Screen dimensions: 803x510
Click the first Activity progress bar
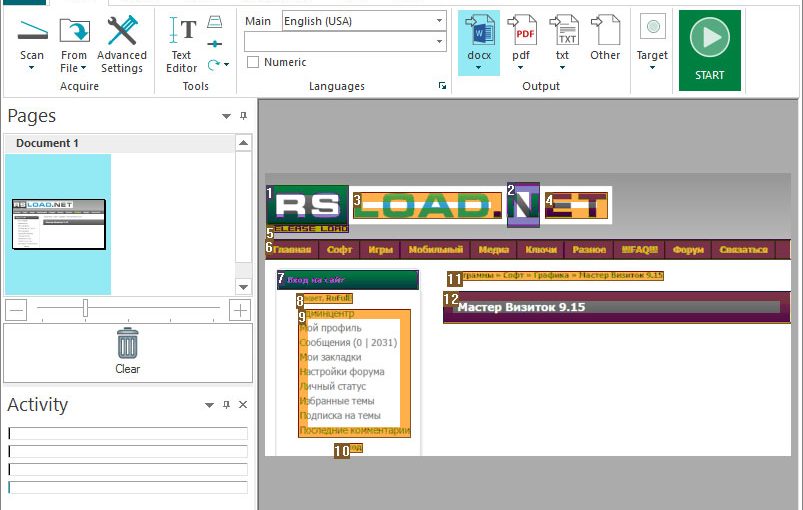(128, 434)
